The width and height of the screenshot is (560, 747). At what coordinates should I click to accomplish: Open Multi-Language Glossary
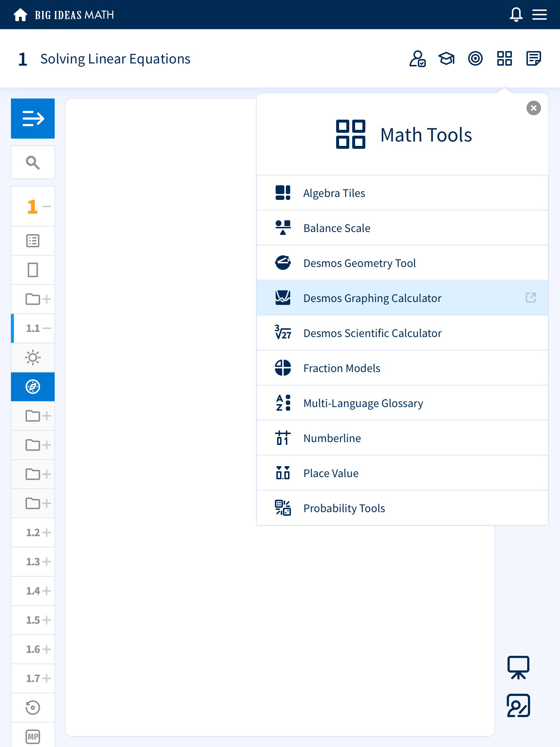pyautogui.click(x=402, y=403)
